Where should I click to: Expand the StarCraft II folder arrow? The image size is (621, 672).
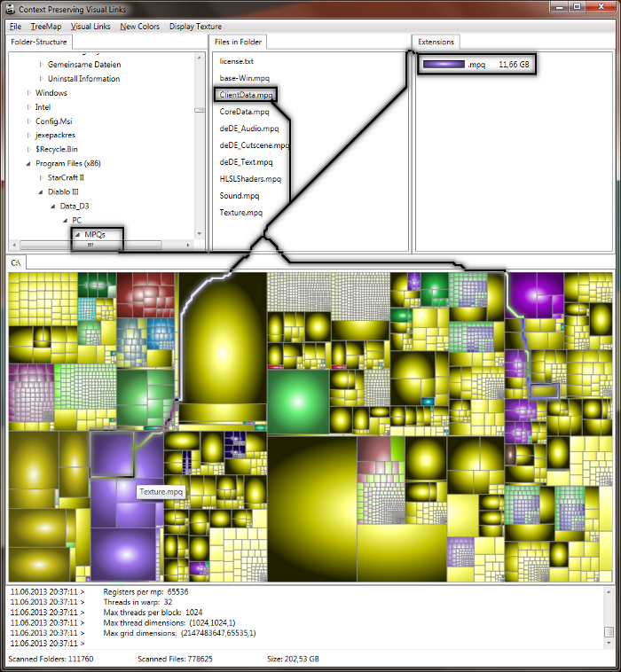pyautogui.click(x=42, y=178)
